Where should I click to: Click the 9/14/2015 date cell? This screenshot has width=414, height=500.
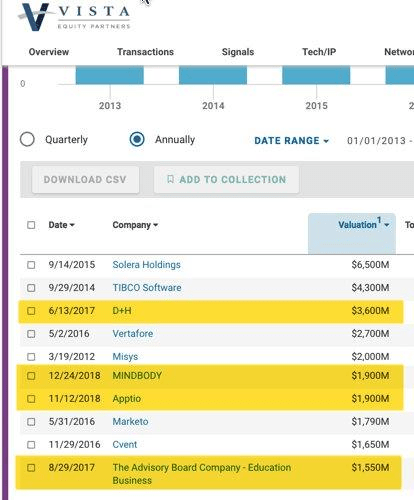(72, 265)
